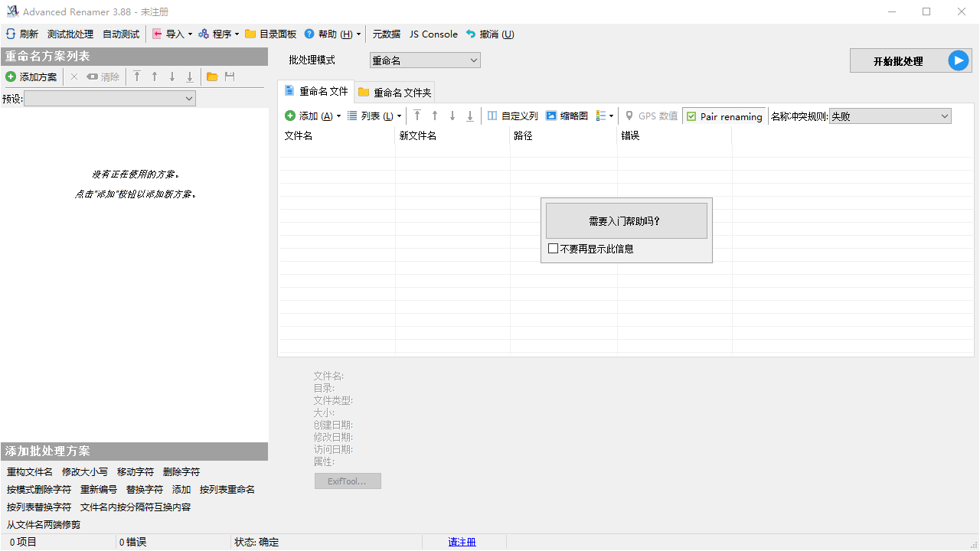Click the 刷新 refresh icon

click(11, 34)
